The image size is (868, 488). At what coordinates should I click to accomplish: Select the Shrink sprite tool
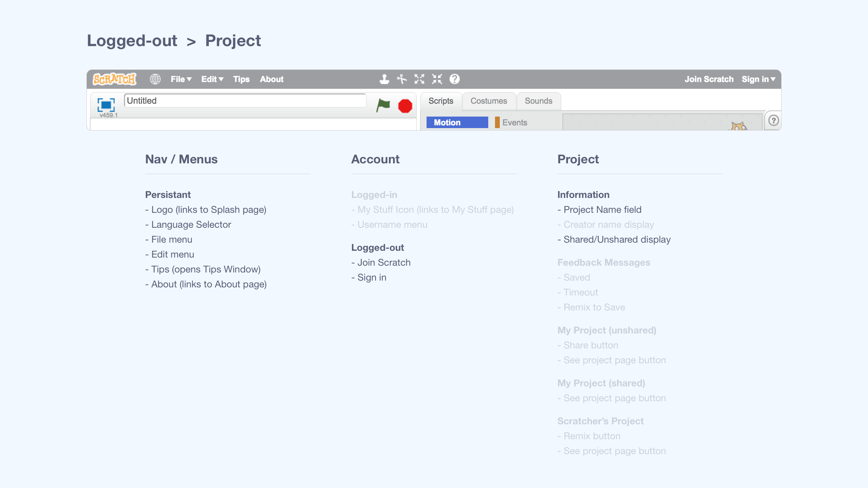437,79
